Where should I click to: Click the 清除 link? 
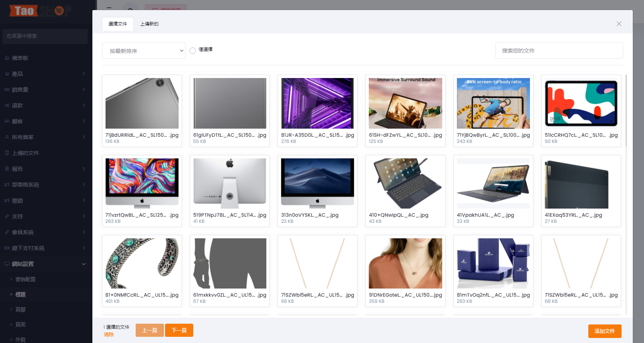point(109,335)
